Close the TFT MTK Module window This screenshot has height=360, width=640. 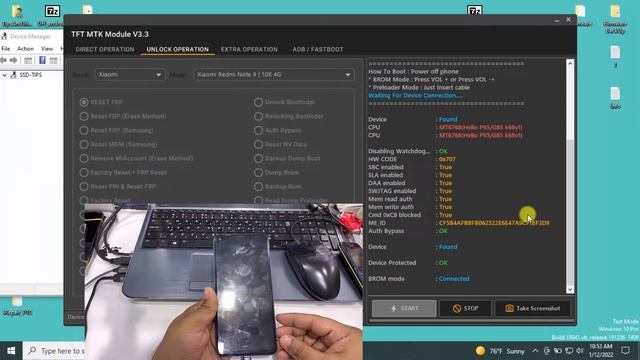coord(568,20)
